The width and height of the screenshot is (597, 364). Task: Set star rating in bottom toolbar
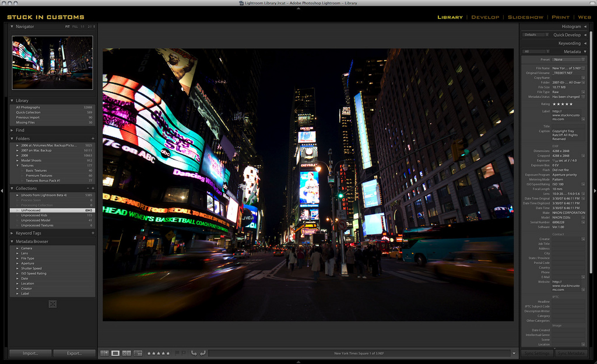coord(158,353)
